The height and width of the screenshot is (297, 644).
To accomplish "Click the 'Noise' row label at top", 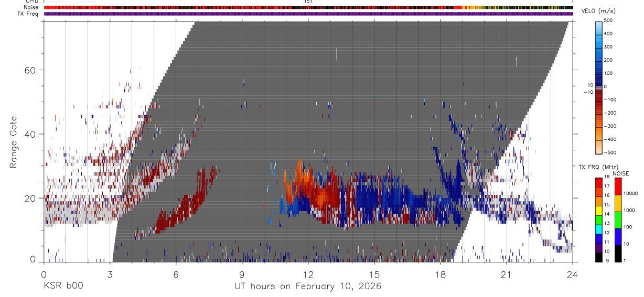I will tap(31, 7).
